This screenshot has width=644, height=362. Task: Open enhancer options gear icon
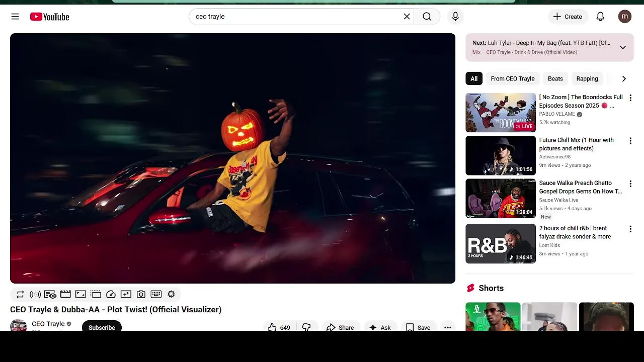[171, 294]
